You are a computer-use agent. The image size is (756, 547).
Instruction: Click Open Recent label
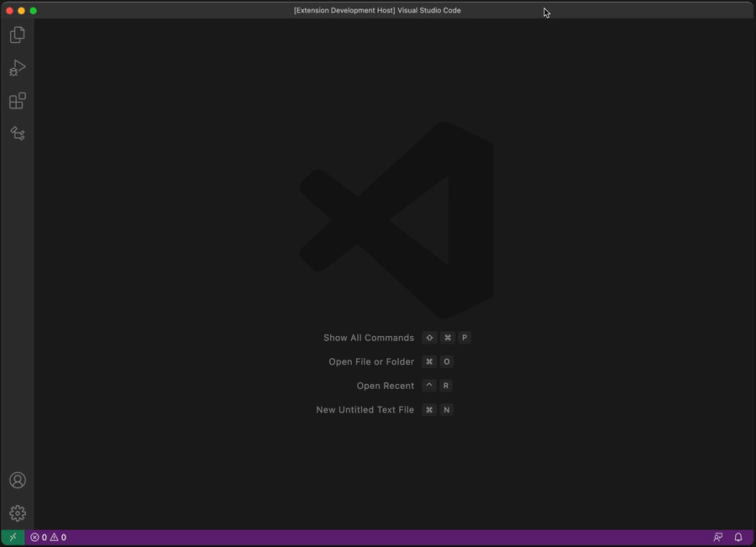(386, 386)
